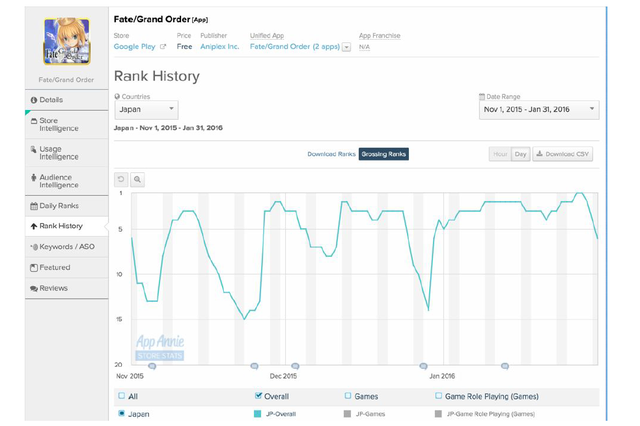Image resolution: width=640 pixels, height=426 pixels.
Task: Click the reset zoom undo icon
Action: click(121, 179)
